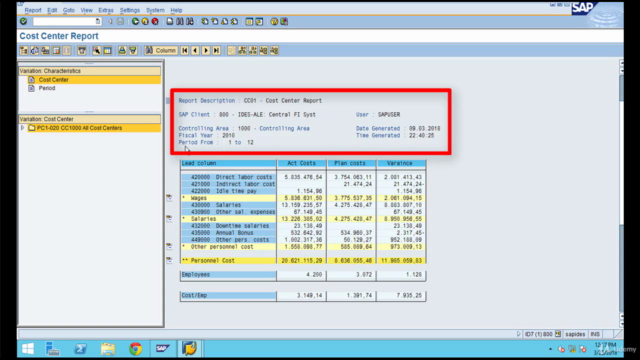Viewport: 640px width, 360px height.
Task: Click the First Page icon in standard toolbar
Action: (x=204, y=21)
